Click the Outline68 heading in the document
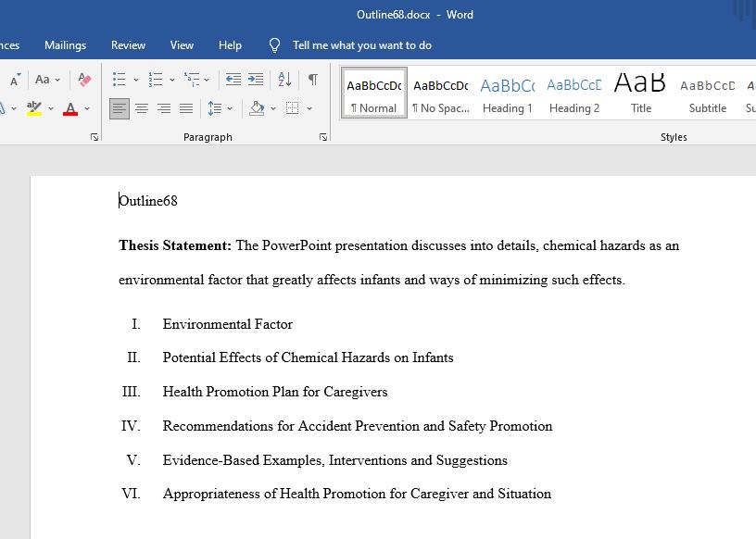The height and width of the screenshot is (539, 756). (148, 201)
